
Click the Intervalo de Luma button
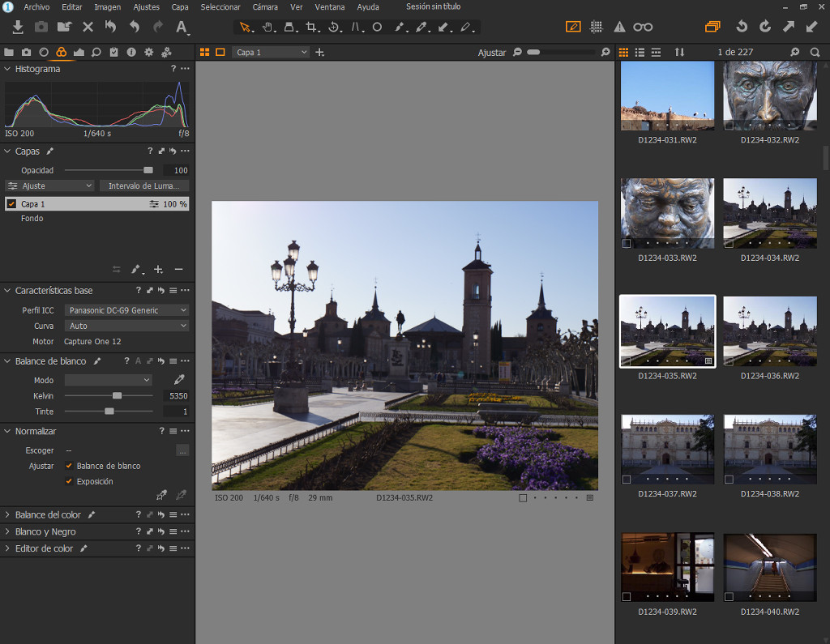[144, 186]
